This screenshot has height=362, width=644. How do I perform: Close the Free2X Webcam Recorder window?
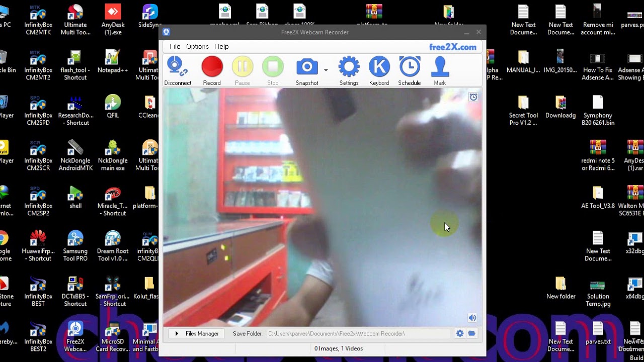478,32
